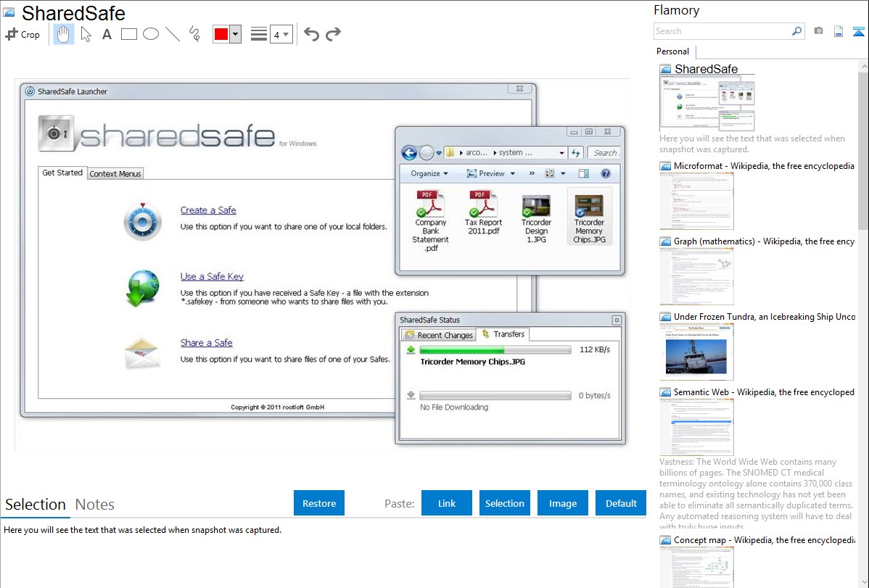
Task: Click the red color swatch
Action: [221, 34]
